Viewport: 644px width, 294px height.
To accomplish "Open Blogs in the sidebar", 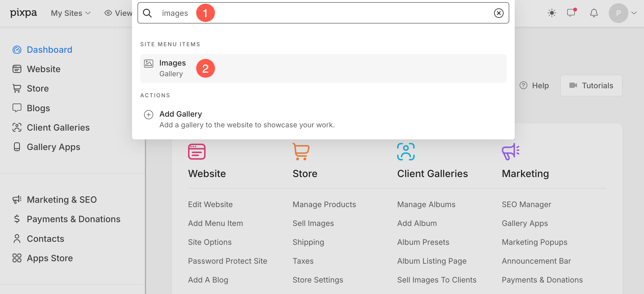I will 38,108.
